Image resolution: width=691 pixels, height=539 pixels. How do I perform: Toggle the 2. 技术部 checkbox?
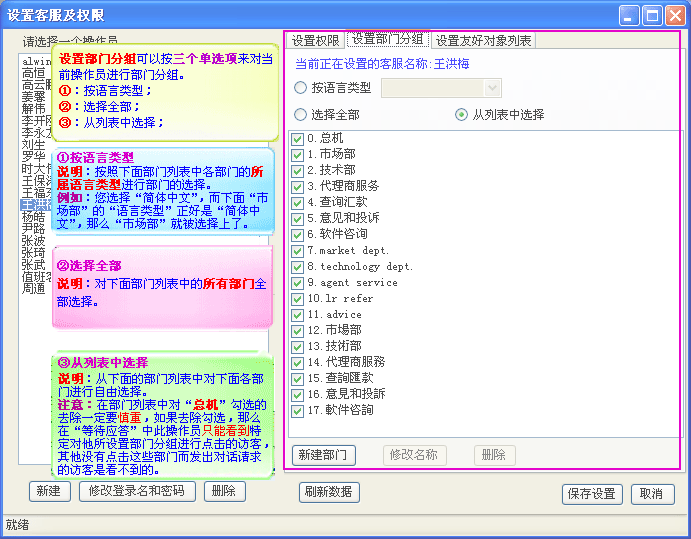point(298,170)
